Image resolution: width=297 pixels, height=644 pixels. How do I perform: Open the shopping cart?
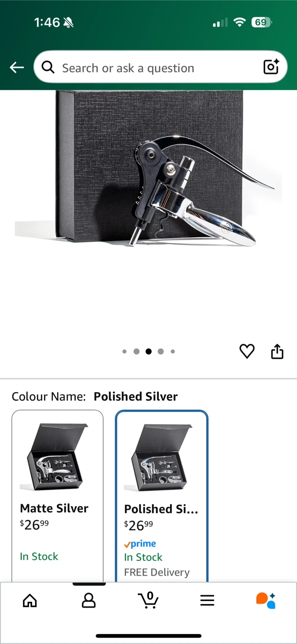[x=148, y=600]
